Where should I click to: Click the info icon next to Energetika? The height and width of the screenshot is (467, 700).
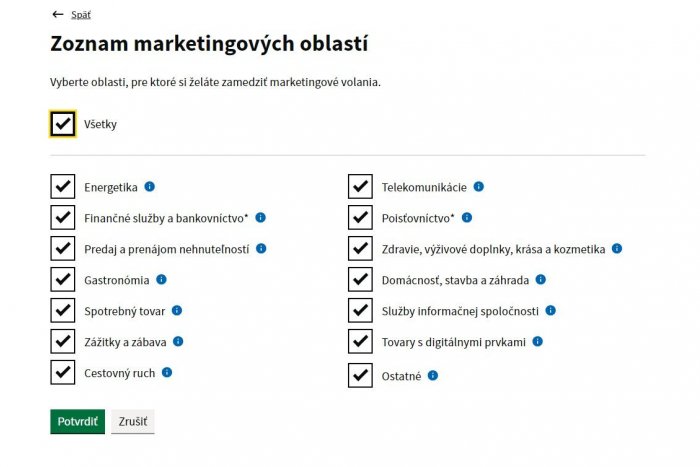click(x=150, y=186)
